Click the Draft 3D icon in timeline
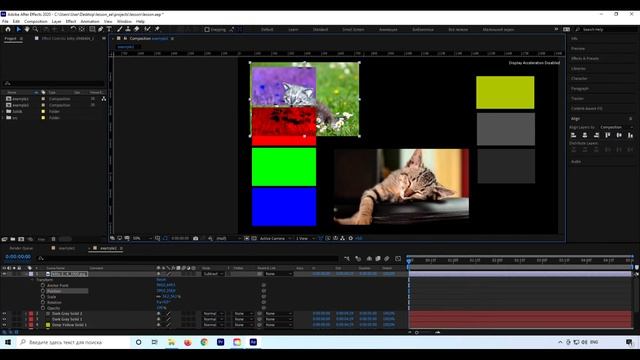The width and height of the screenshot is (640, 360). click(x=358, y=259)
